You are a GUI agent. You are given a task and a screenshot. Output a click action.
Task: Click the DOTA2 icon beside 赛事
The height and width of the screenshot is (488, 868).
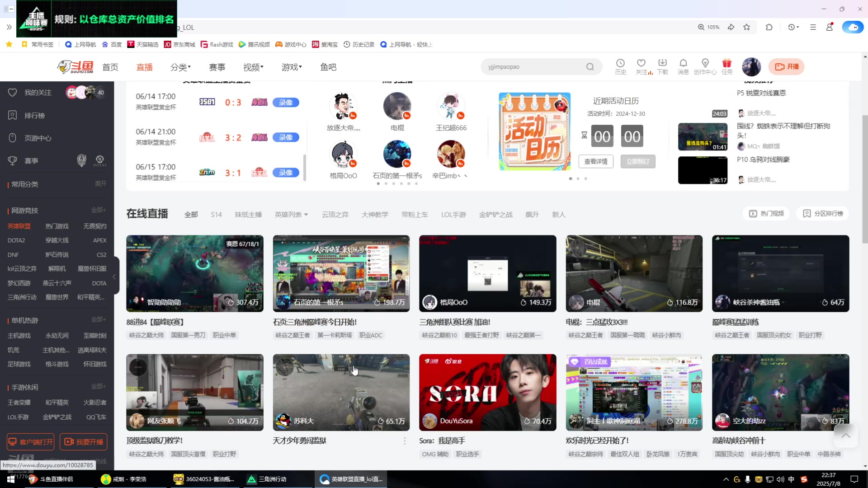click(x=100, y=160)
